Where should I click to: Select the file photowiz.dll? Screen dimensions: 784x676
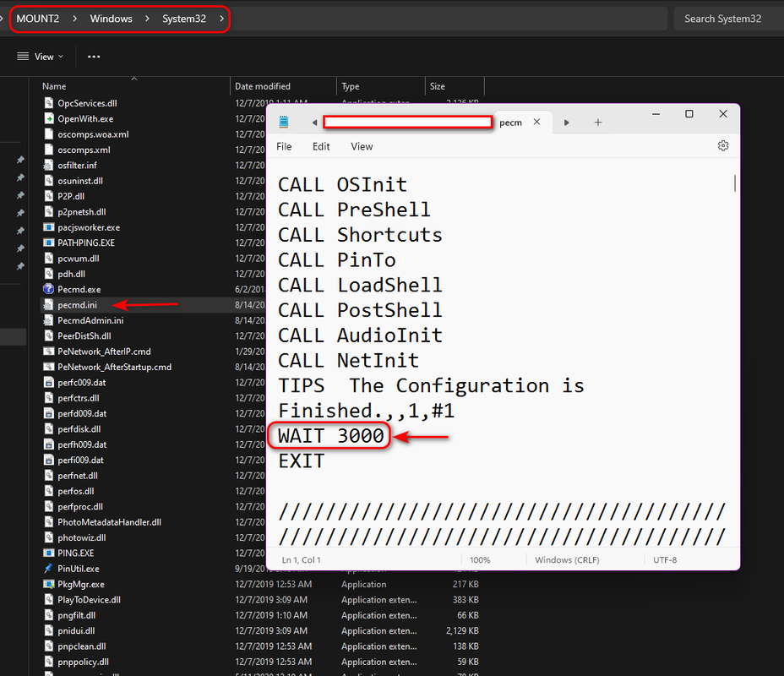tap(81, 537)
